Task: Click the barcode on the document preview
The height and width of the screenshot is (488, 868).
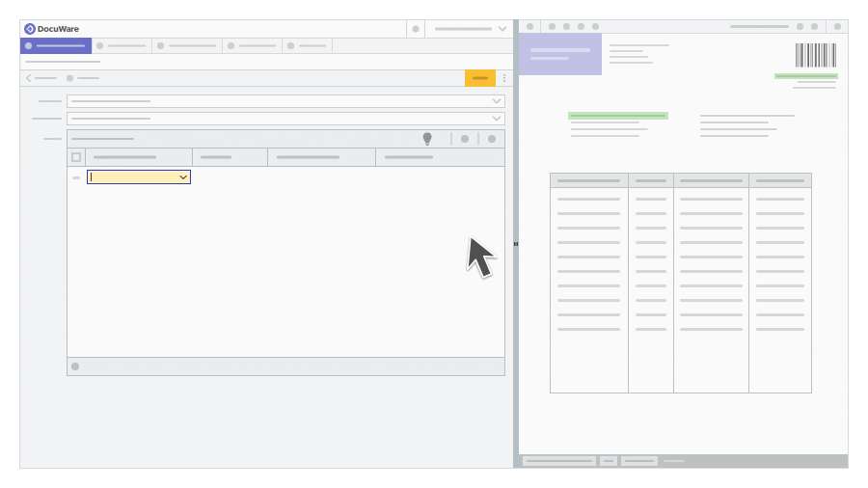Action: 815,55
